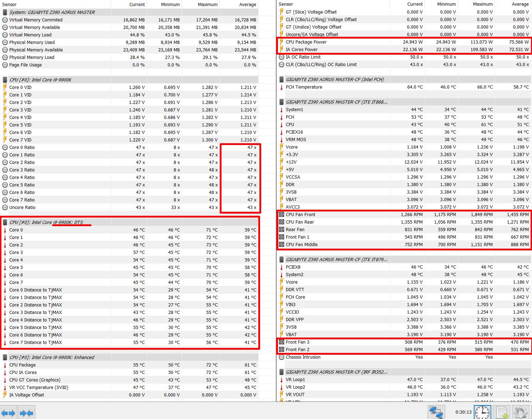
Task: Click the right pane's Maximum column header
Action: pyautogui.click(x=483, y=4)
